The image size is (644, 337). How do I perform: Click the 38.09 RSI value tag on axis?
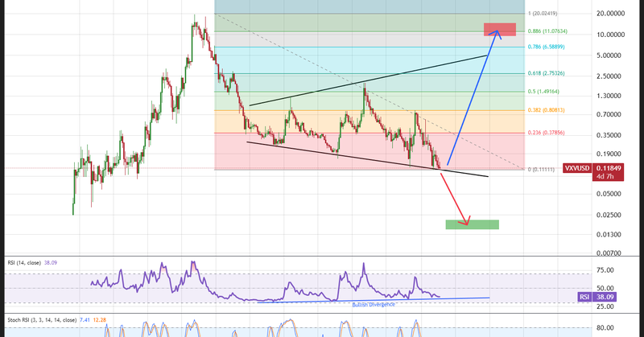605,297
